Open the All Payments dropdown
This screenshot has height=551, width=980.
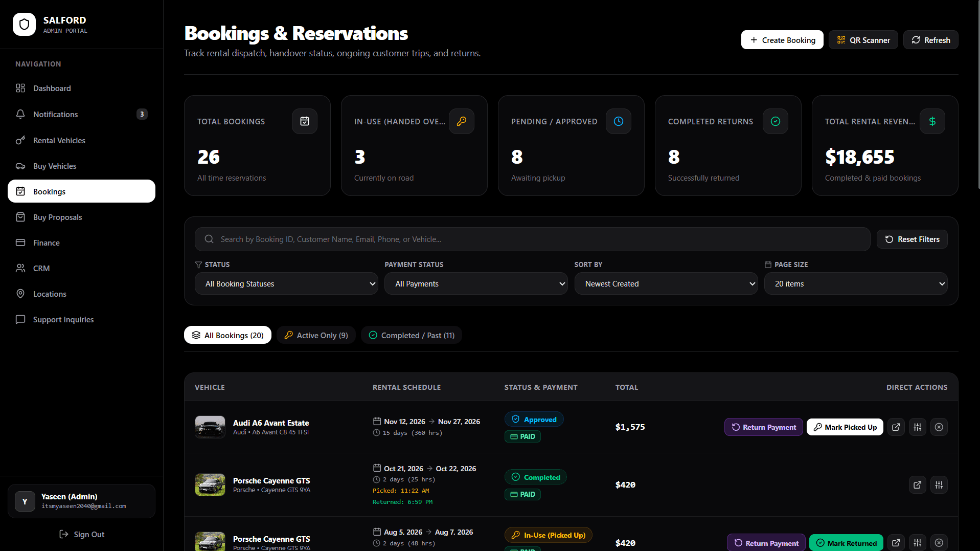tap(476, 283)
